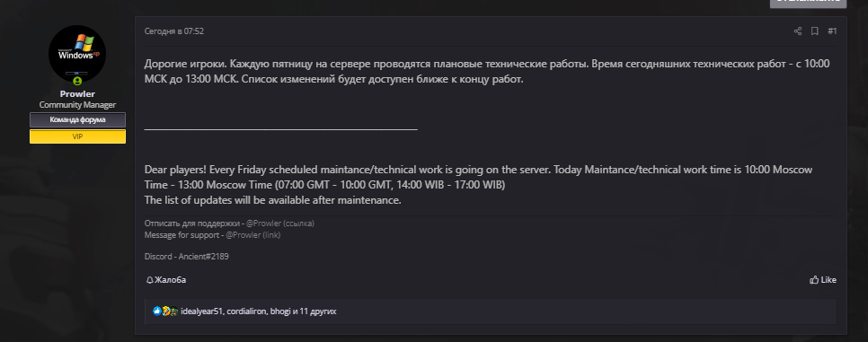Click the blue like reaction icon

[156, 311]
